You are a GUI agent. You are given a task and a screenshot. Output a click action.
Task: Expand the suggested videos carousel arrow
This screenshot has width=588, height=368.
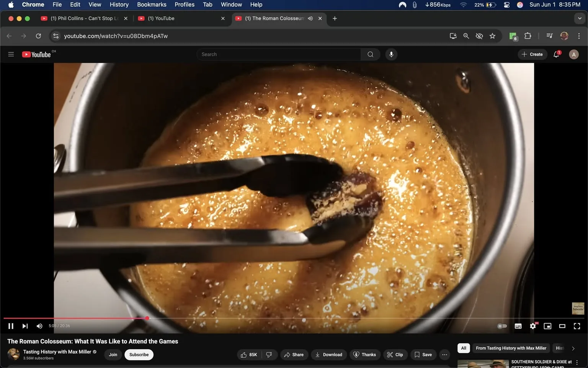click(x=573, y=348)
